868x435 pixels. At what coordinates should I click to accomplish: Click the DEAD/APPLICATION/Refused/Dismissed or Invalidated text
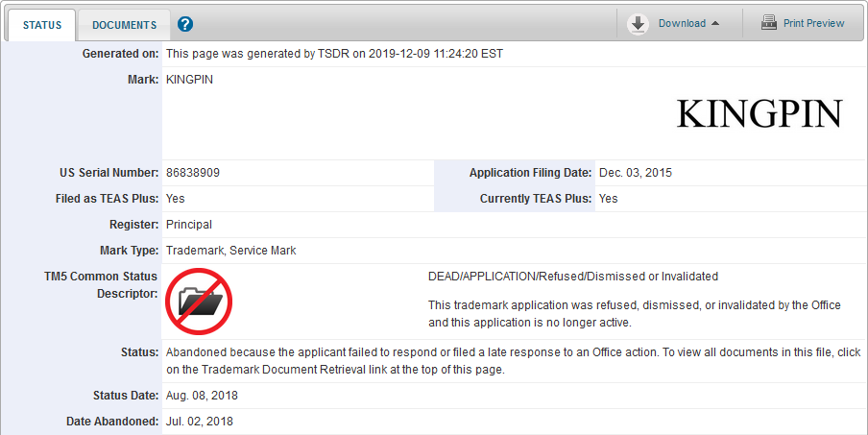point(573,277)
